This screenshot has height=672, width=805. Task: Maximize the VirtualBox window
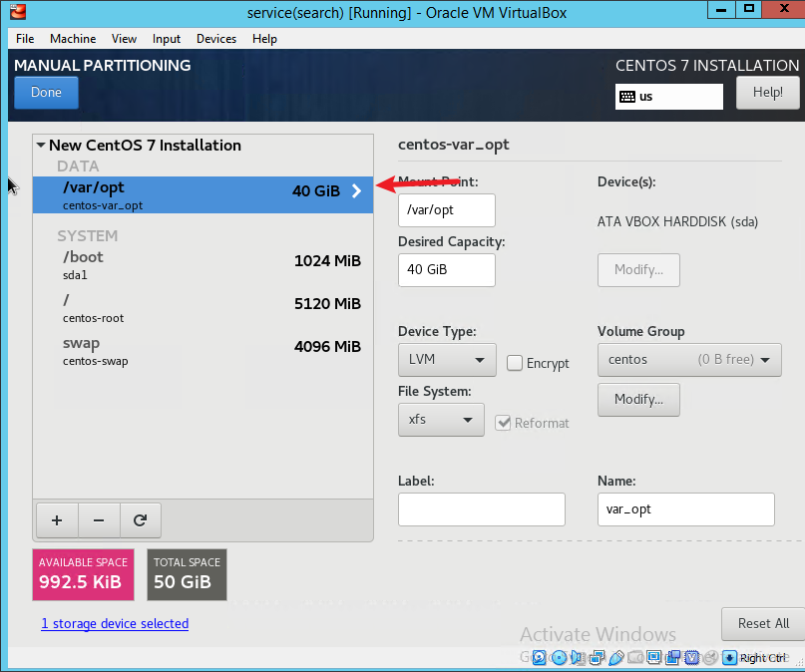748,10
